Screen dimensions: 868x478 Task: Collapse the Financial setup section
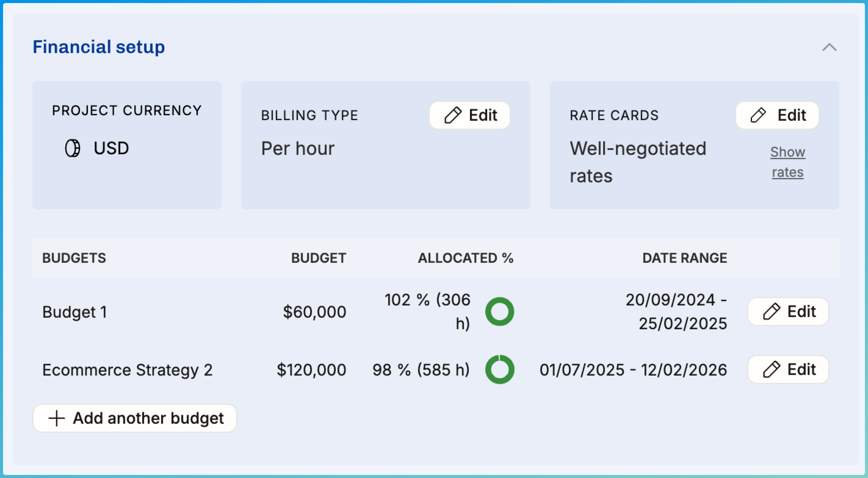point(829,48)
